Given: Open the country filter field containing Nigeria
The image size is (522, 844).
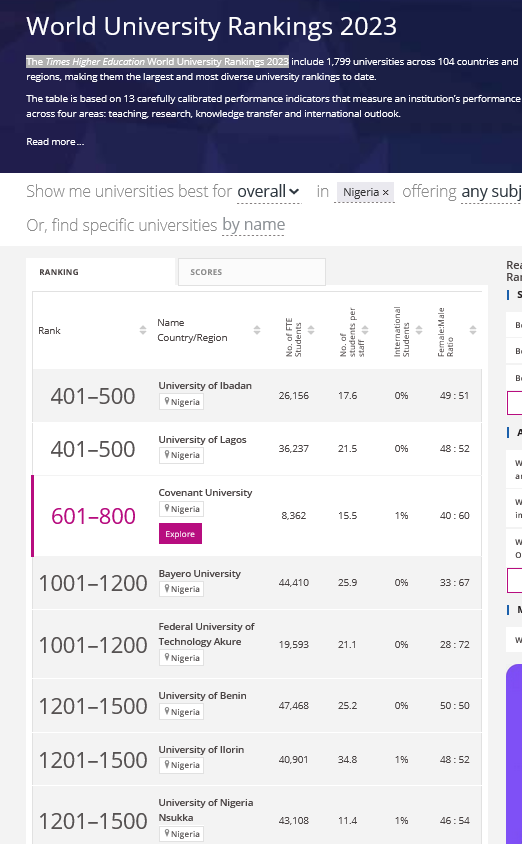Looking at the screenshot, I should pos(364,192).
